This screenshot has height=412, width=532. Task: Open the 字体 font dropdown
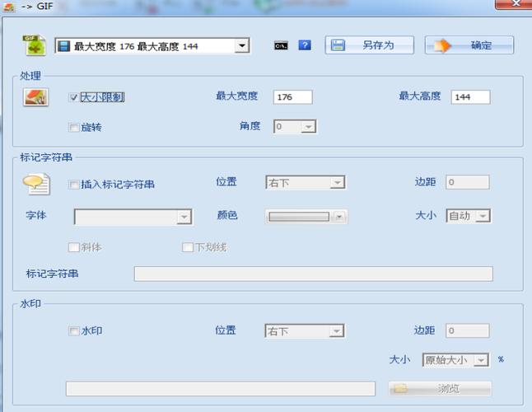coord(133,217)
